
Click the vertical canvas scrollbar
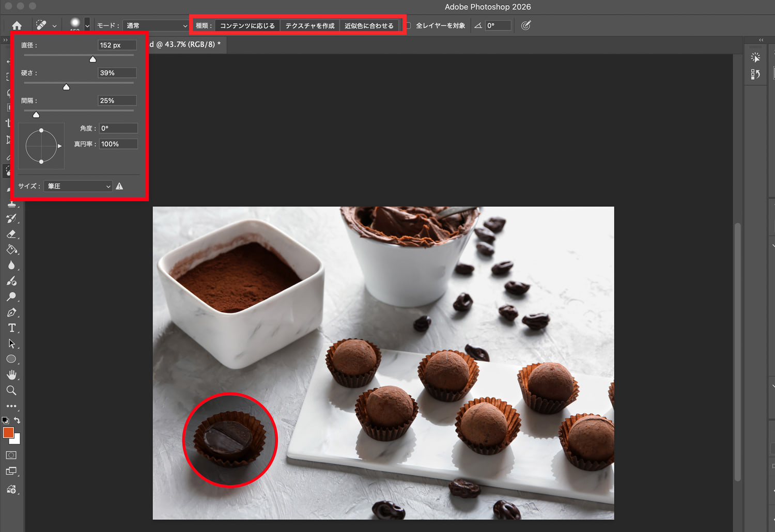click(x=738, y=351)
